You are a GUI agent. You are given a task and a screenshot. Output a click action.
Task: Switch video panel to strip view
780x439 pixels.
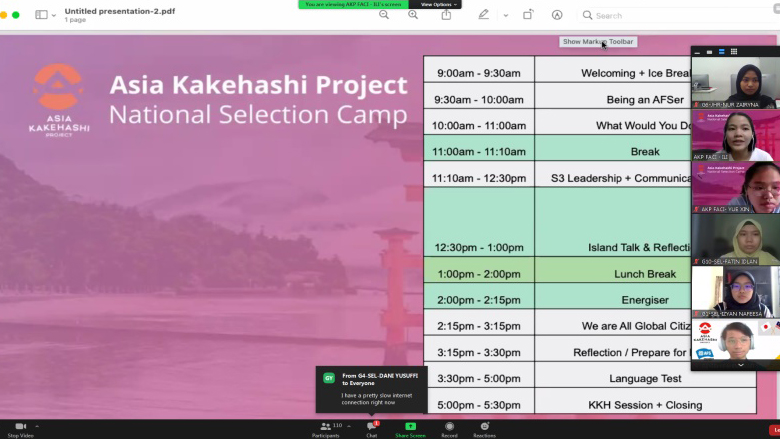721,52
